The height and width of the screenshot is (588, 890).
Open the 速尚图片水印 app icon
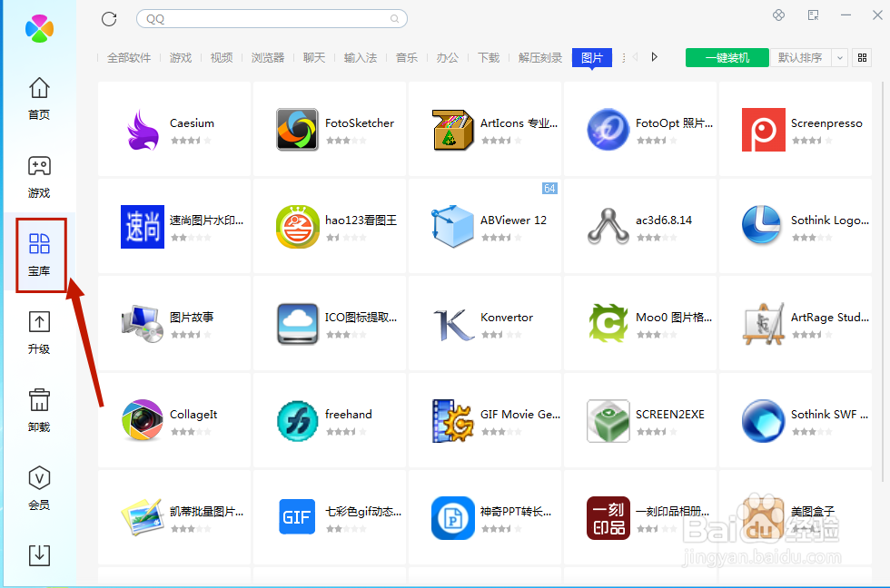click(142, 227)
